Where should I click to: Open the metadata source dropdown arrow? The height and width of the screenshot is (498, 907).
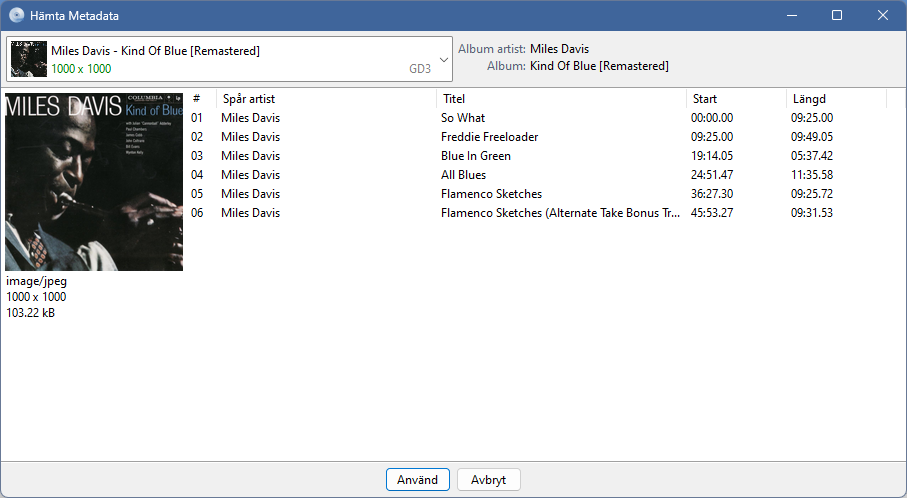click(x=444, y=60)
